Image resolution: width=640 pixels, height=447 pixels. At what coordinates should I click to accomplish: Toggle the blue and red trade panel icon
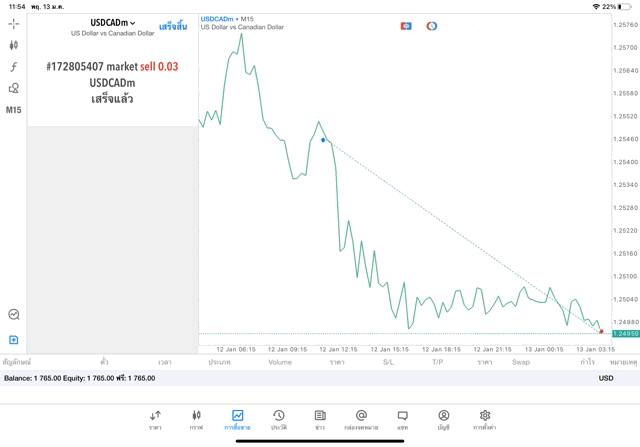[x=406, y=26]
